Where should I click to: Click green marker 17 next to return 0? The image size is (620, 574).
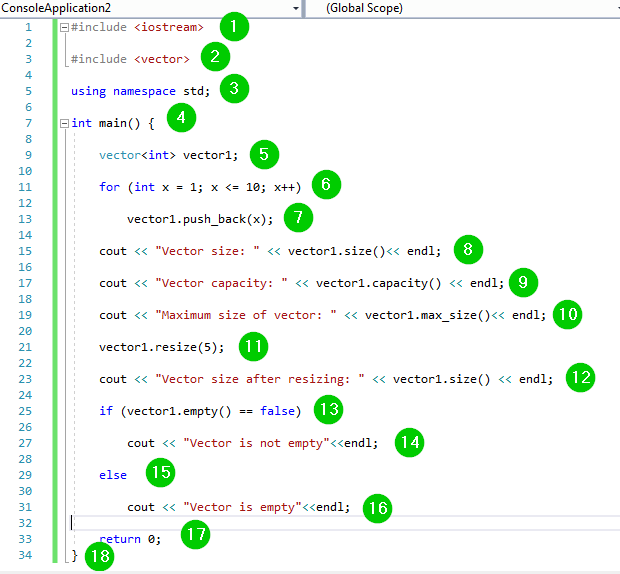pos(195,535)
